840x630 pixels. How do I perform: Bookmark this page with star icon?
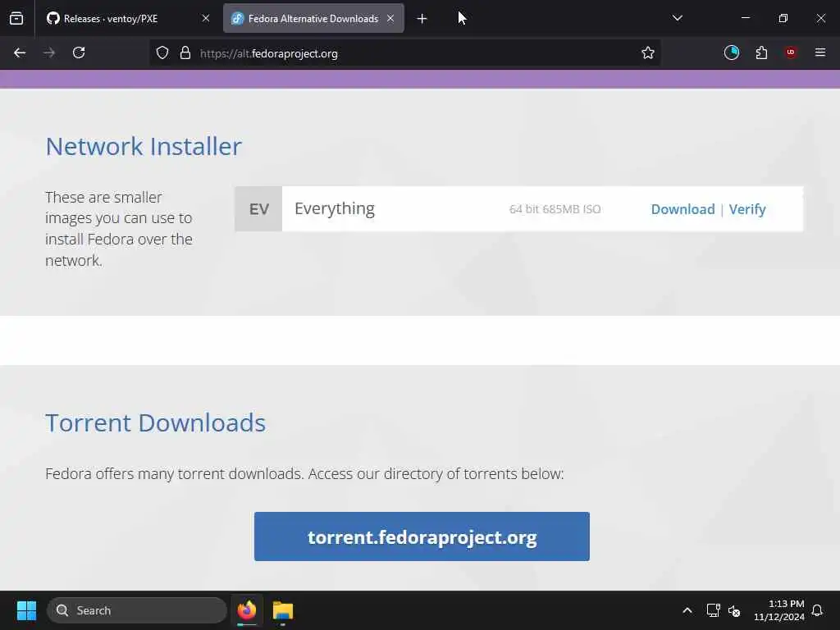[648, 53]
